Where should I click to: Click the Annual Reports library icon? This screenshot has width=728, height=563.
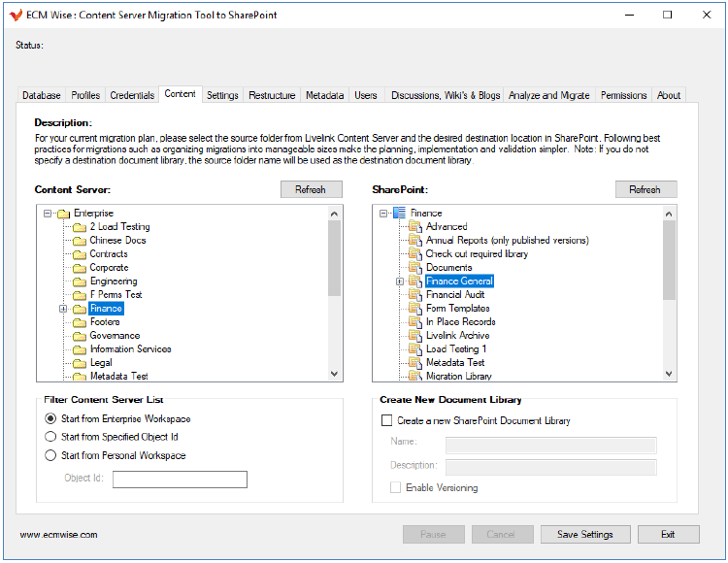pyautogui.click(x=415, y=241)
